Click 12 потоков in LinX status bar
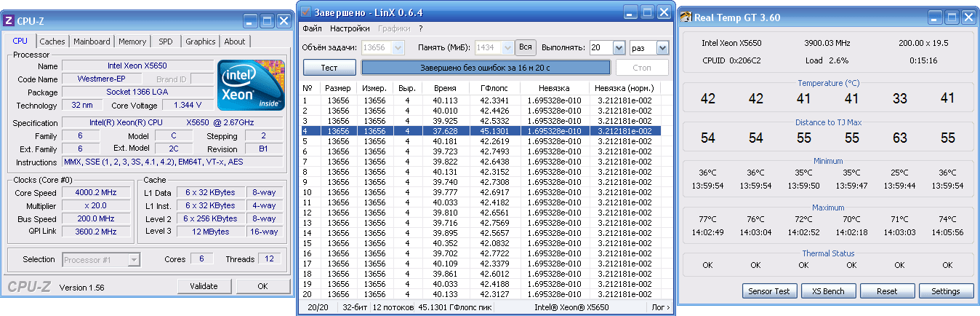 [x=393, y=308]
